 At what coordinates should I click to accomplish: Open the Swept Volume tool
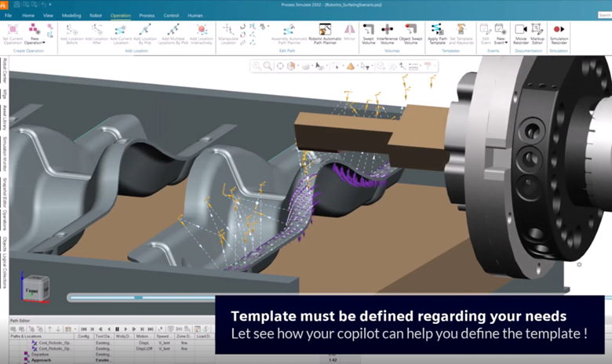369,33
